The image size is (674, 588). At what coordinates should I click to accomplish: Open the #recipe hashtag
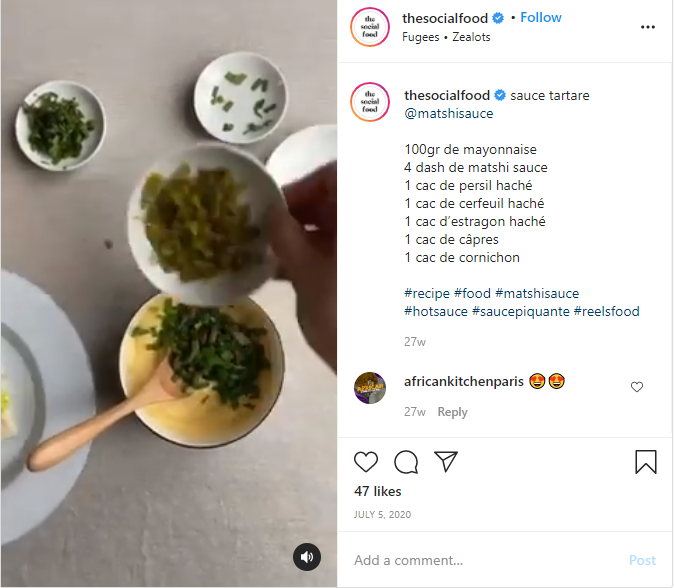coord(427,294)
